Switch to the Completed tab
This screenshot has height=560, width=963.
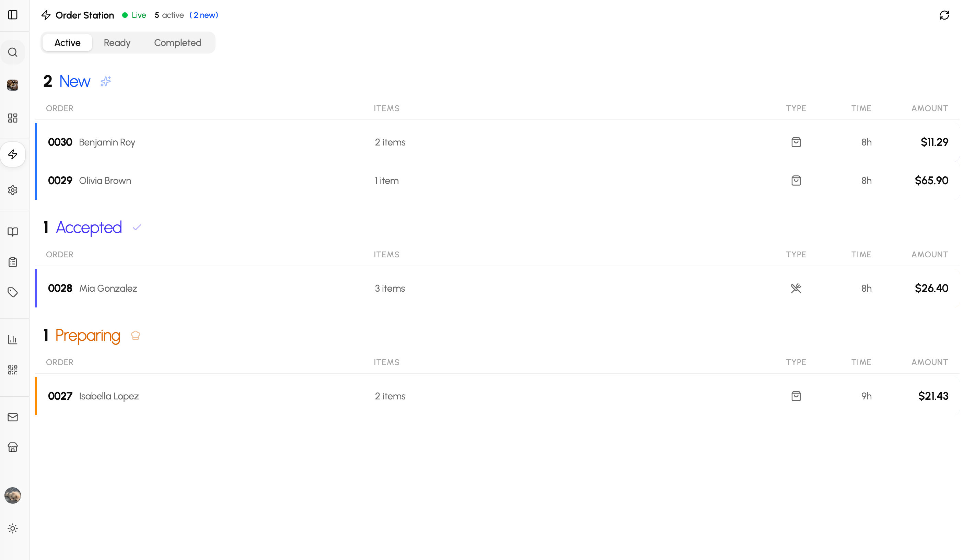click(x=178, y=43)
